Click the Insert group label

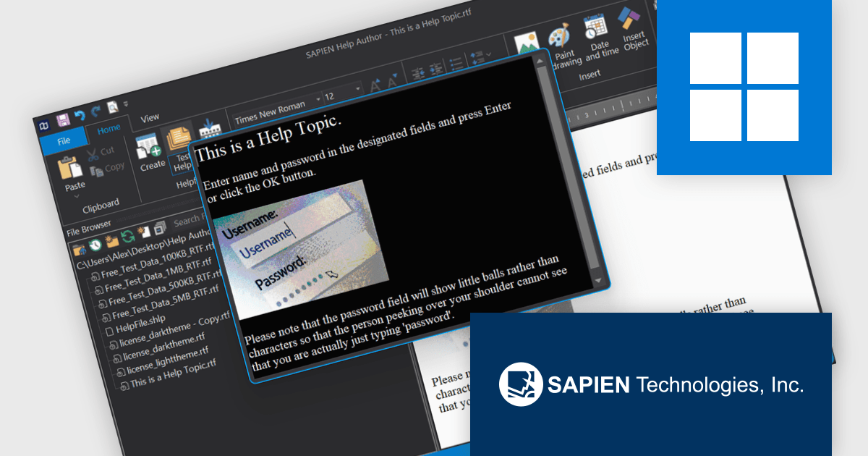coord(590,75)
